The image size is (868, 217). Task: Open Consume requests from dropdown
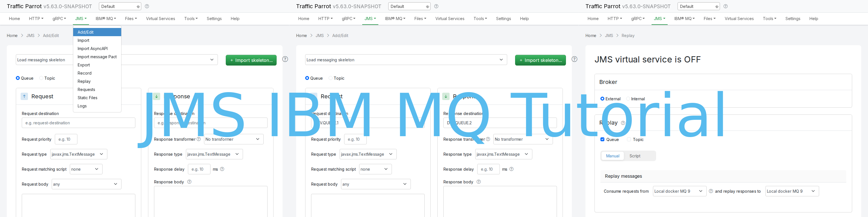tap(679, 191)
